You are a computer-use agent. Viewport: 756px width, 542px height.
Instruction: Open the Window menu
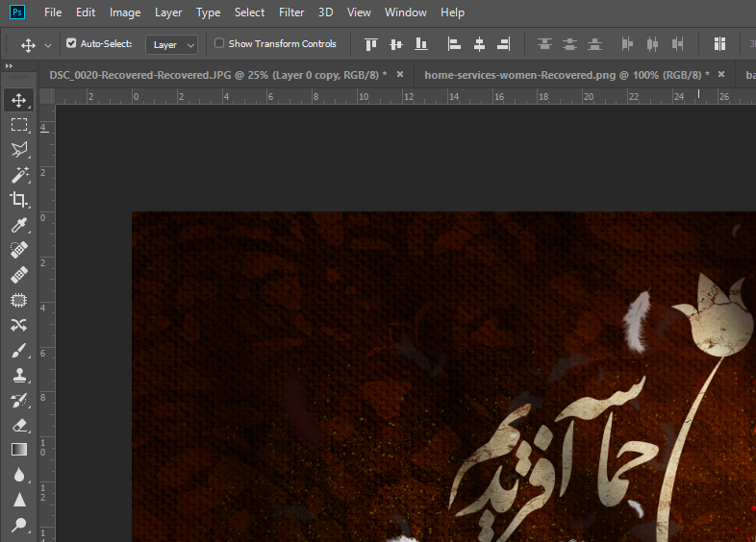tap(406, 12)
